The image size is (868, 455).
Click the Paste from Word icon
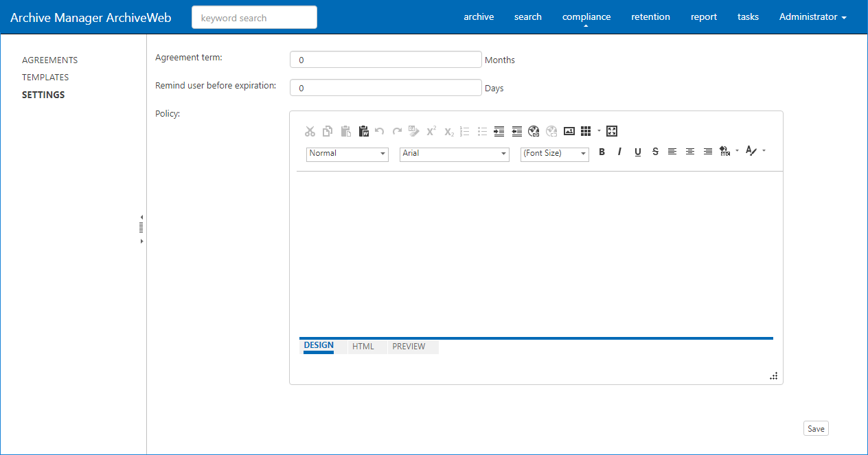tap(363, 131)
